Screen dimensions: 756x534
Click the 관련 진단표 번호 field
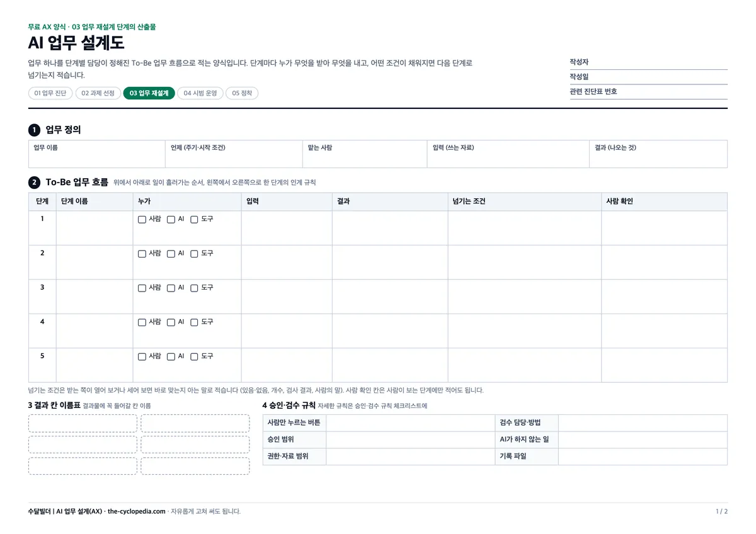click(648, 92)
